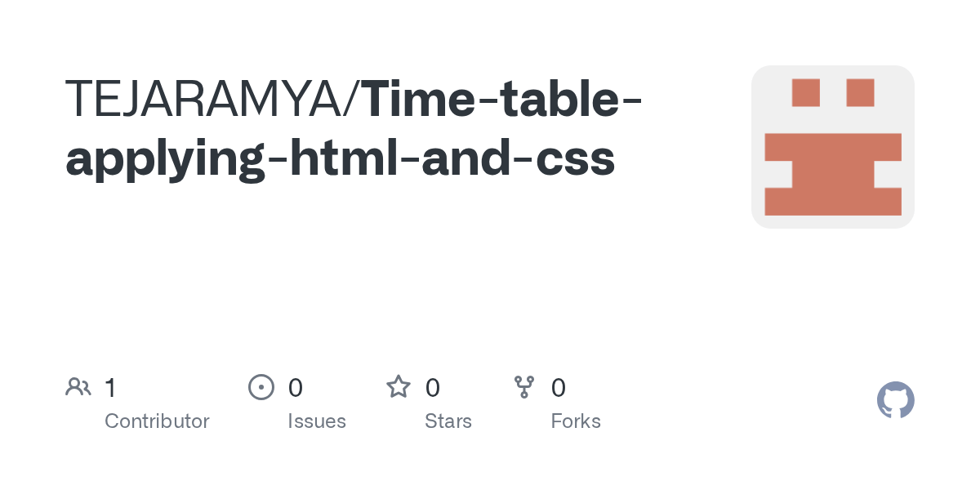The width and height of the screenshot is (980, 490).
Task: Select the TEJARAMYA owner name
Action: tap(207, 98)
